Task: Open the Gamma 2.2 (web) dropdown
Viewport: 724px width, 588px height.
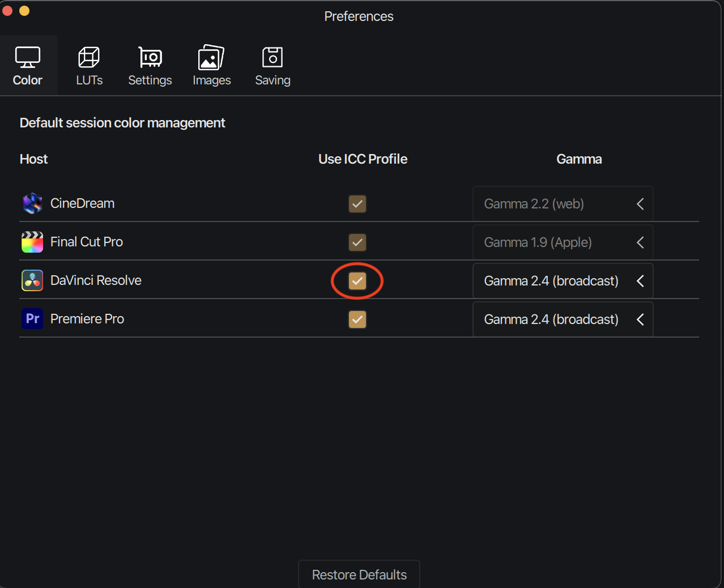Action: (x=563, y=204)
